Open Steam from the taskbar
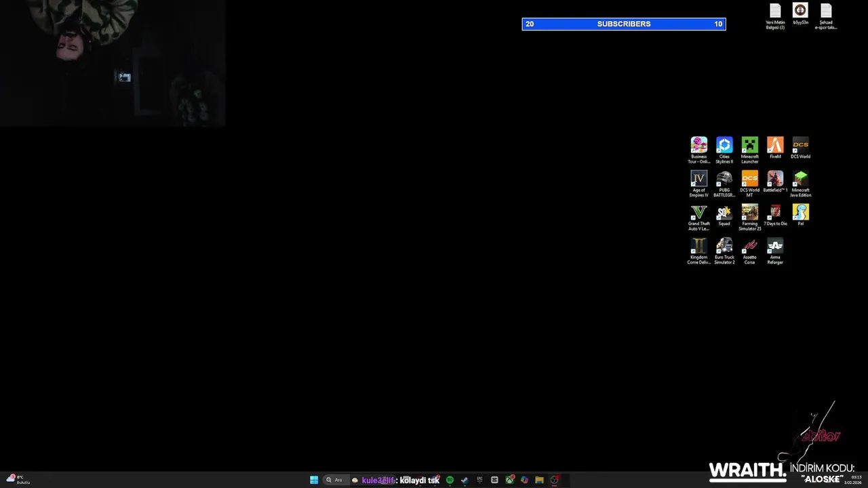The width and height of the screenshot is (868, 488). [465, 480]
